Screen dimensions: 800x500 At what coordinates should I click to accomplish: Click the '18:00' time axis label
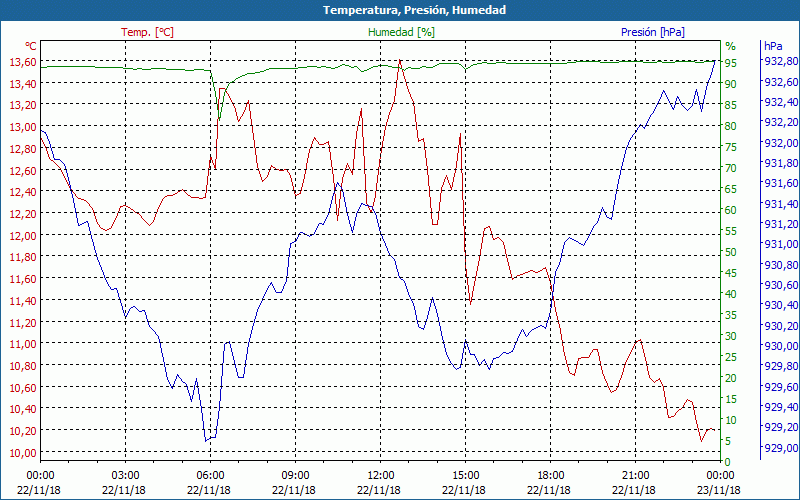tap(551, 476)
